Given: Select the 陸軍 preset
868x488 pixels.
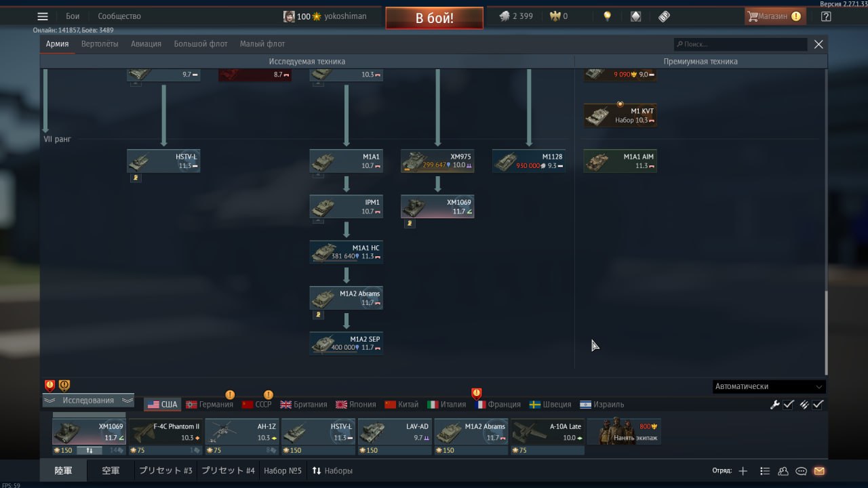Looking at the screenshot, I should coord(63,470).
